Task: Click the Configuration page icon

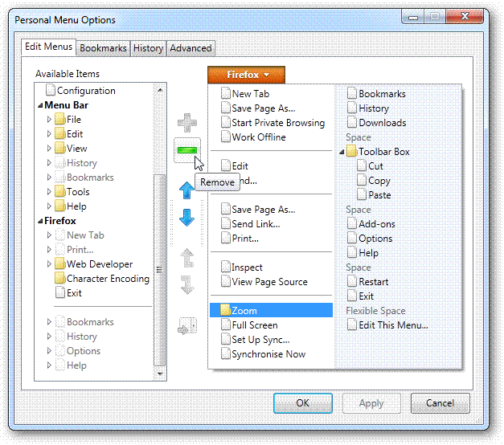Action: pos(51,90)
